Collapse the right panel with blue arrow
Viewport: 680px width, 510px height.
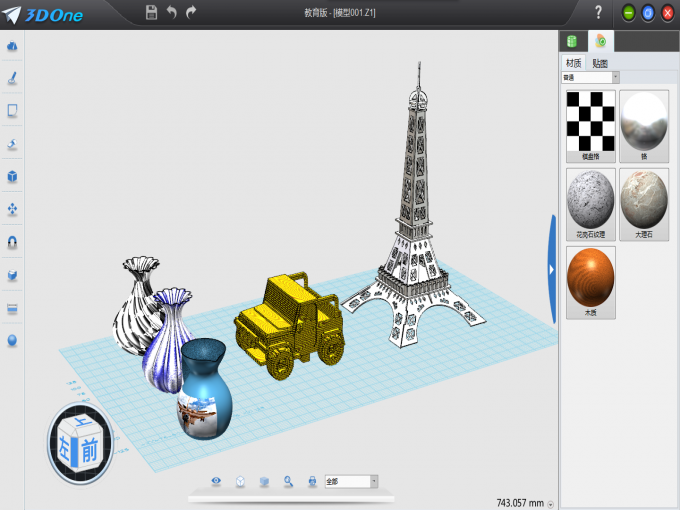551,268
